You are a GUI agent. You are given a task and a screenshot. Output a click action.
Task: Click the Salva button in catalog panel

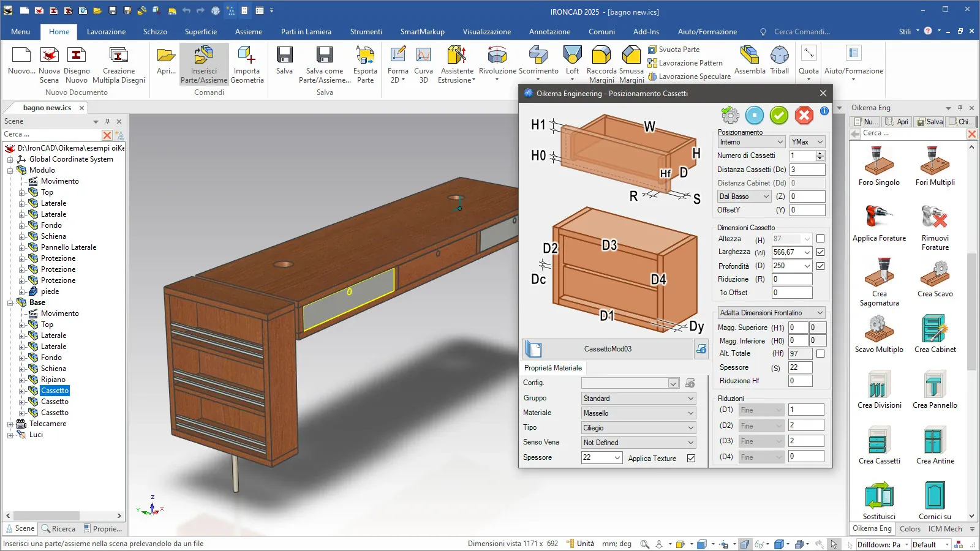tap(930, 122)
